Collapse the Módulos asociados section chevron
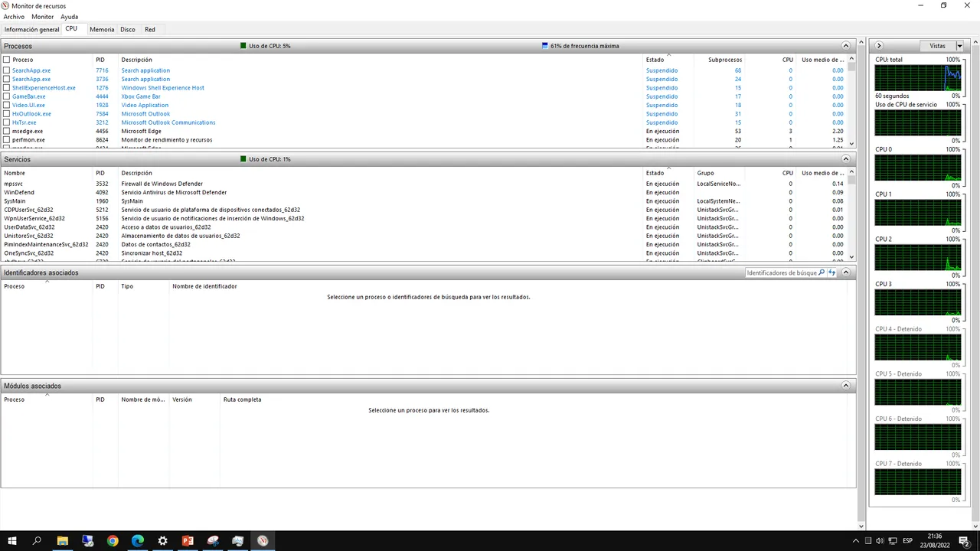 tap(846, 386)
